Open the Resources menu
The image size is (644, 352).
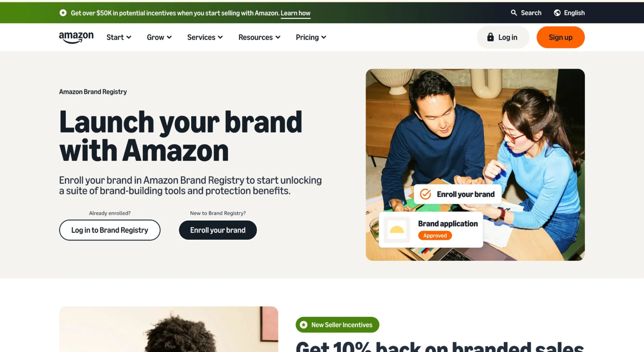click(259, 37)
